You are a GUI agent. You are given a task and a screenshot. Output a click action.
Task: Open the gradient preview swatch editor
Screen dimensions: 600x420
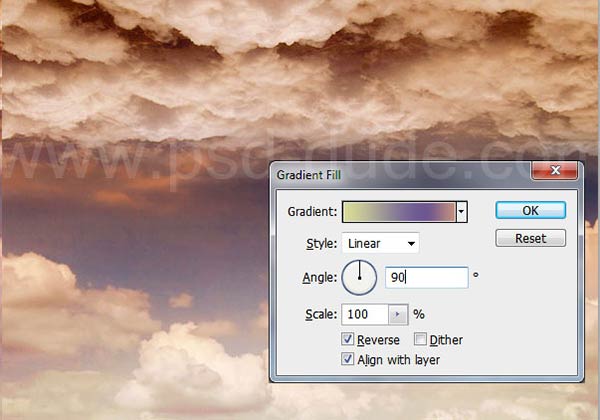pos(399,212)
